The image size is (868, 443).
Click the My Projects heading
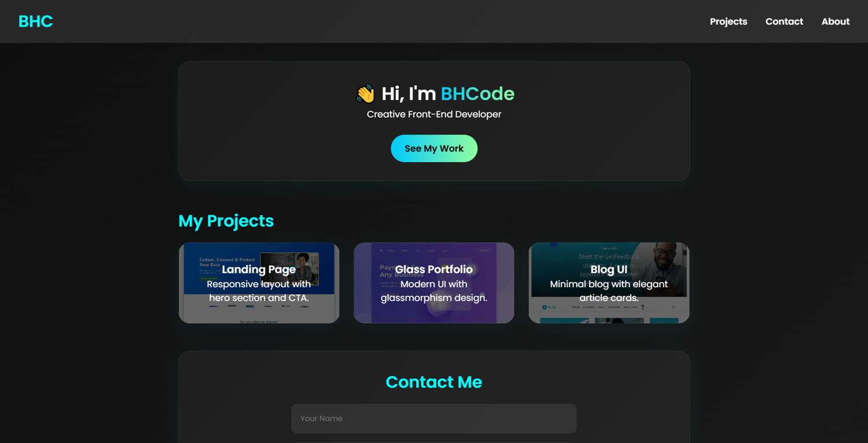coord(226,221)
